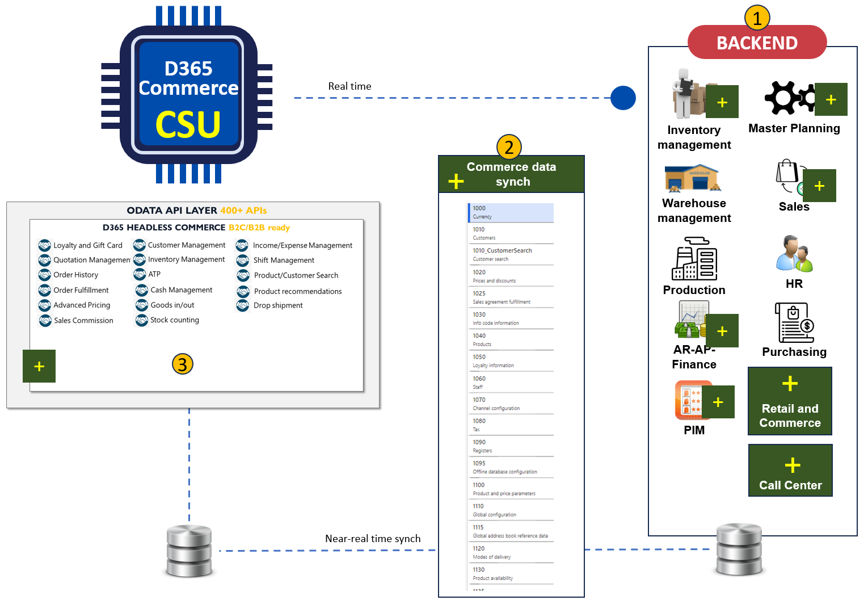This screenshot has height=600, width=868.
Task: Open the 1050 Loyalty information row
Action: click(x=511, y=361)
